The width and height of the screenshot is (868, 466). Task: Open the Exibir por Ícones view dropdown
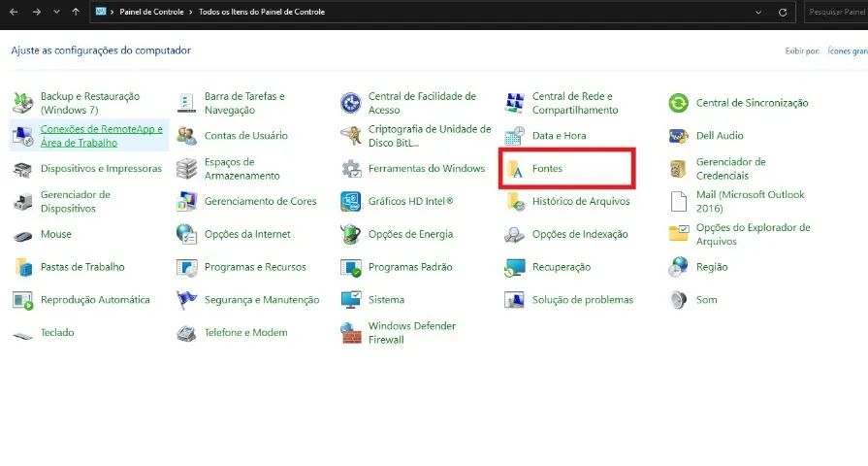(848, 51)
